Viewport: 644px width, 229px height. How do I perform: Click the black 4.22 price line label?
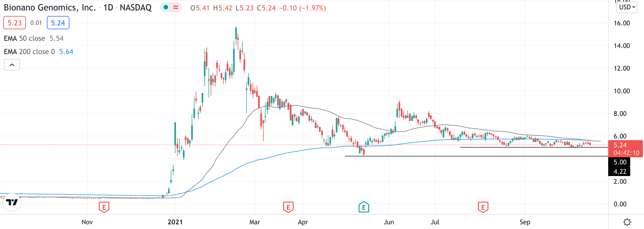[x=619, y=171]
